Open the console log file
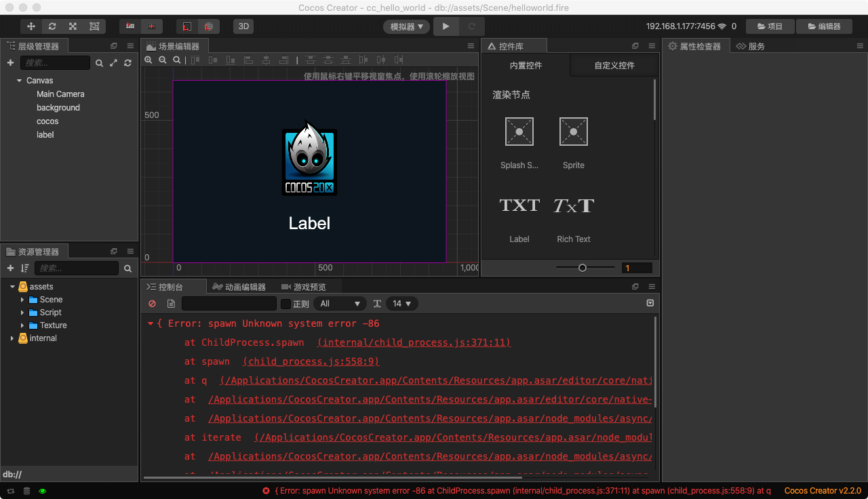This screenshot has width=868, height=499. [x=171, y=304]
